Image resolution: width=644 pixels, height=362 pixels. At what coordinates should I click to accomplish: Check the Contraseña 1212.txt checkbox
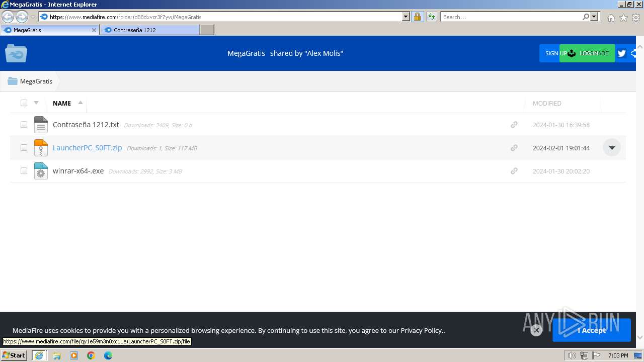(x=24, y=125)
